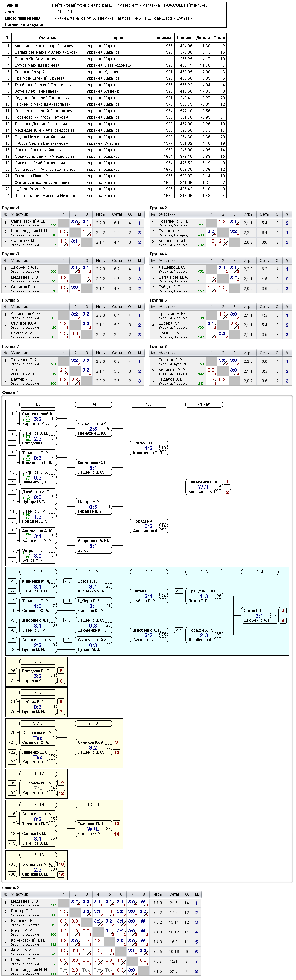
Task: Click the 'Группа-1' heading
Action: click(10, 208)
